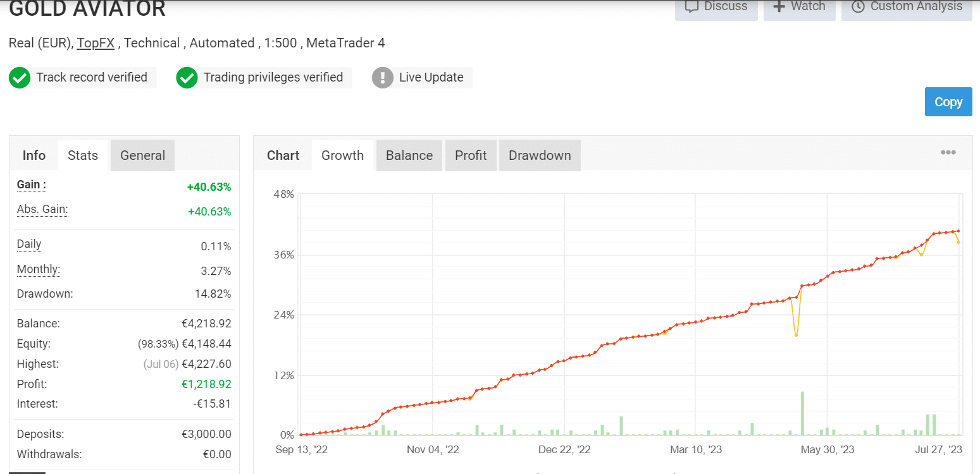
Task: Click the deep yellow equity dip point
Action: 796,335
